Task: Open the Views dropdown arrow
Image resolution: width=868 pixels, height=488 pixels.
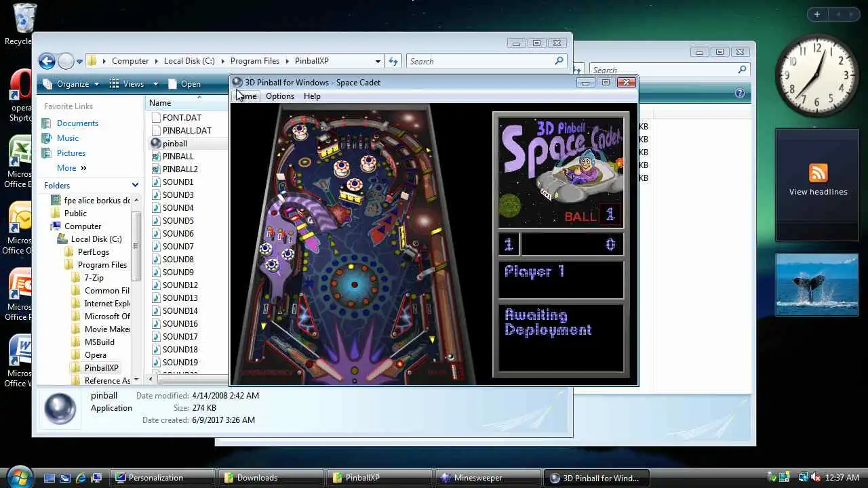Action: click(155, 84)
